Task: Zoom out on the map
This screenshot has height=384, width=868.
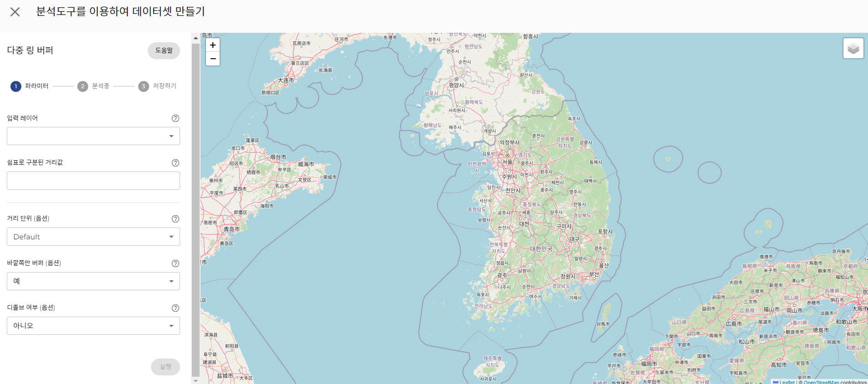Action: coord(213,59)
